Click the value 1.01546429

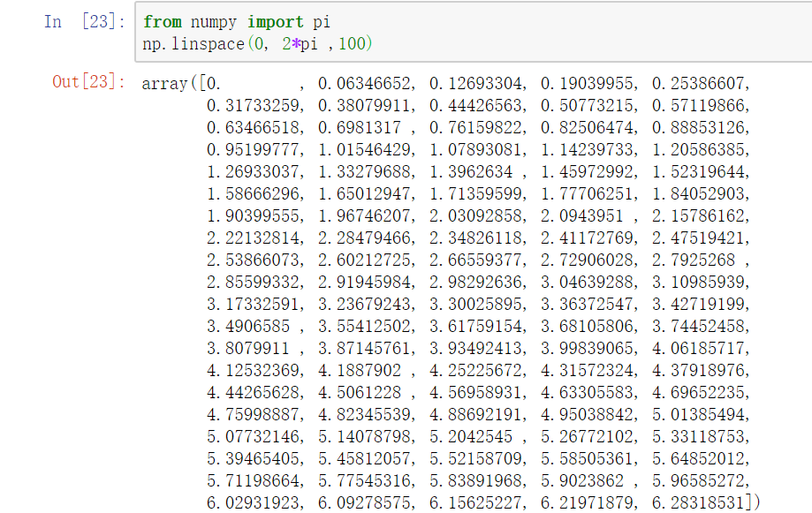point(363,149)
